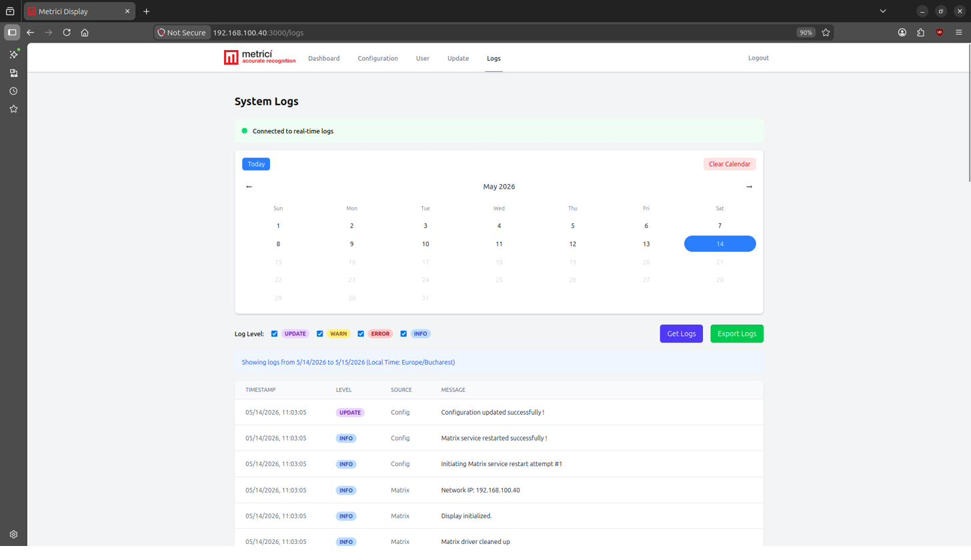
Task: Open the Dashboard page
Action: pos(323,58)
